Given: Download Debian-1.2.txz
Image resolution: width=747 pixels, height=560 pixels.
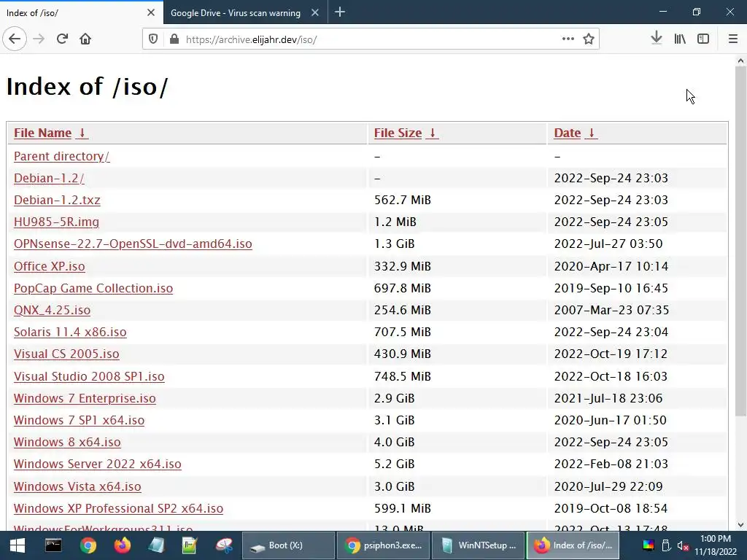Looking at the screenshot, I should (x=57, y=200).
